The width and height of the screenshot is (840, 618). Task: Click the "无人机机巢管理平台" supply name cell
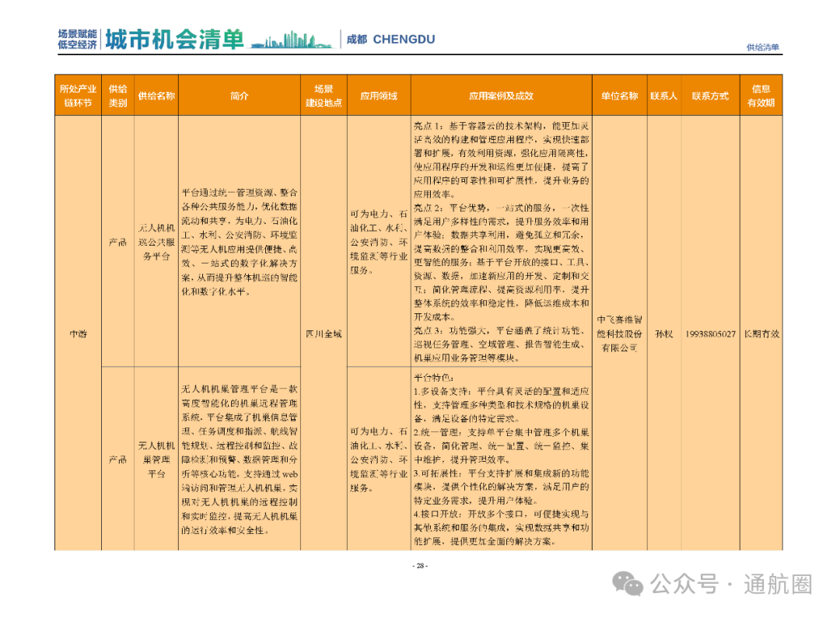[156, 459]
